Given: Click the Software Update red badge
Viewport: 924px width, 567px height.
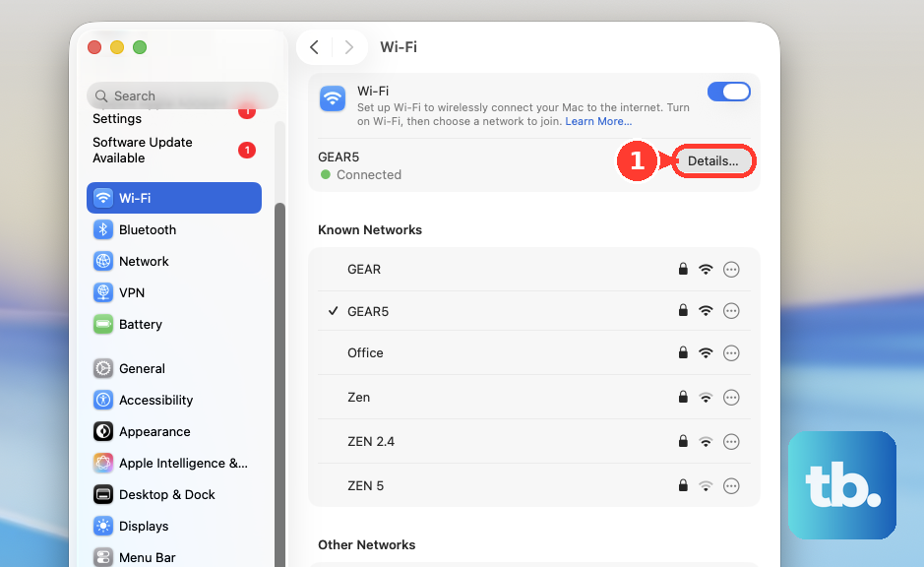Looking at the screenshot, I should click(247, 151).
